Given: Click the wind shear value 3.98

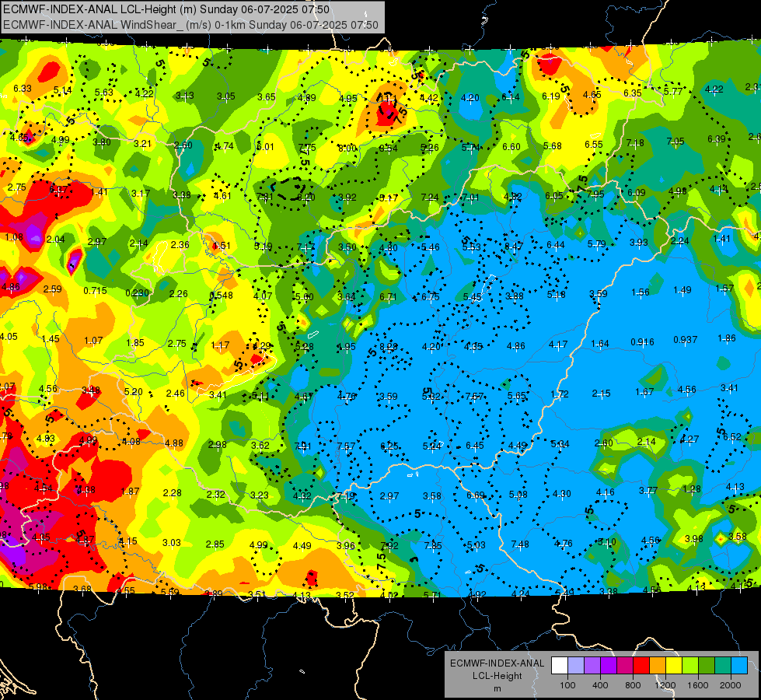Looking at the screenshot, I should (x=693, y=539).
